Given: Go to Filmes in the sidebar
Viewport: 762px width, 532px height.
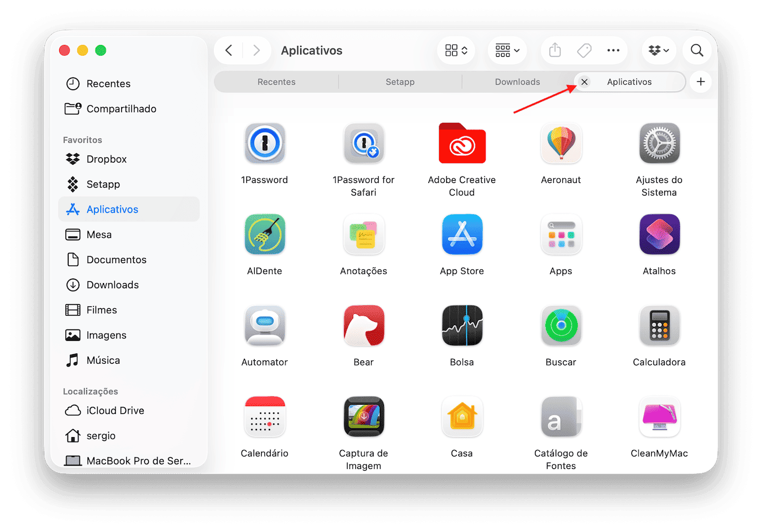Looking at the screenshot, I should pos(129,310).
